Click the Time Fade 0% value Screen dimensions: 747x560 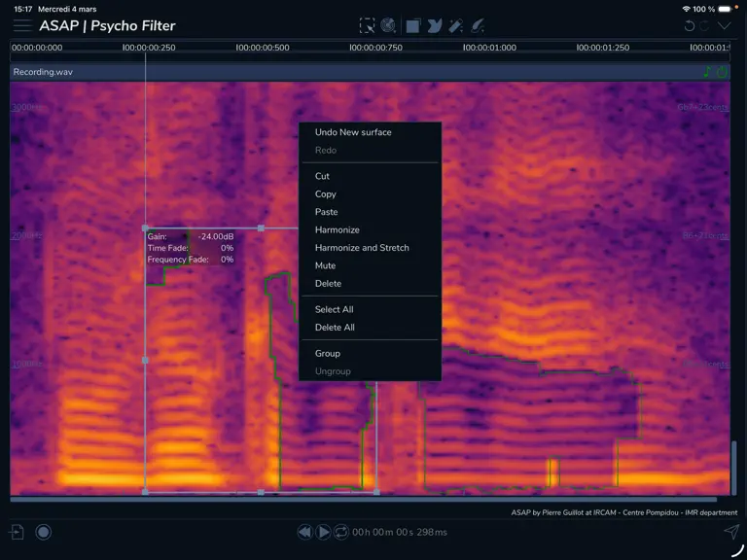tap(227, 248)
